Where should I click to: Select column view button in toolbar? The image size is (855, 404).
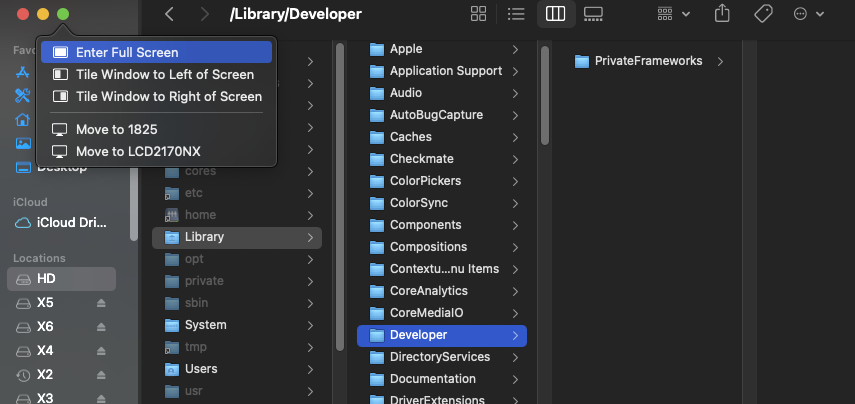pos(555,14)
